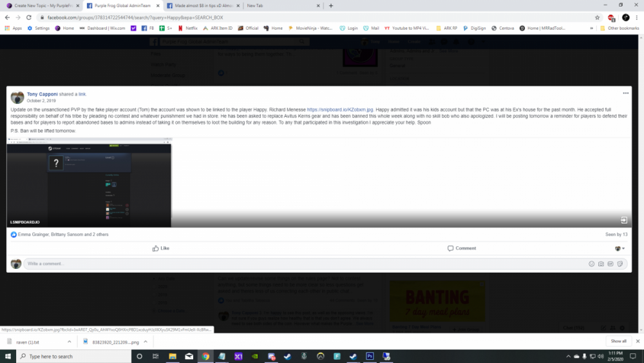The image size is (644, 363).
Task: Open the Chrome three-dot menu
Action: pyautogui.click(x=637, y=17)
